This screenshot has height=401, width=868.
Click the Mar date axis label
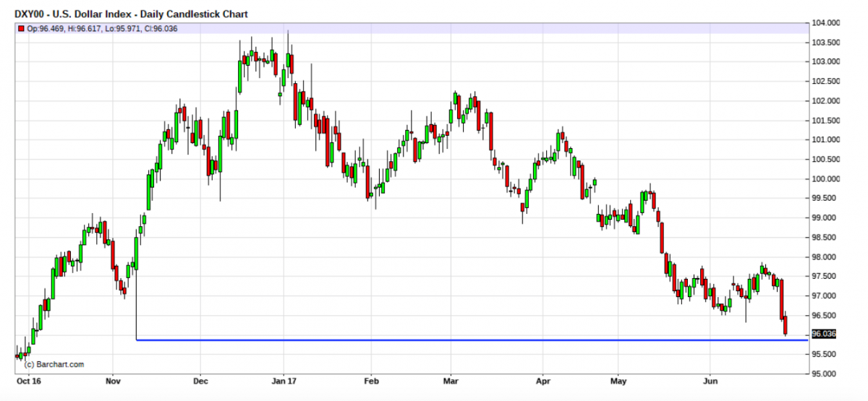451,379
